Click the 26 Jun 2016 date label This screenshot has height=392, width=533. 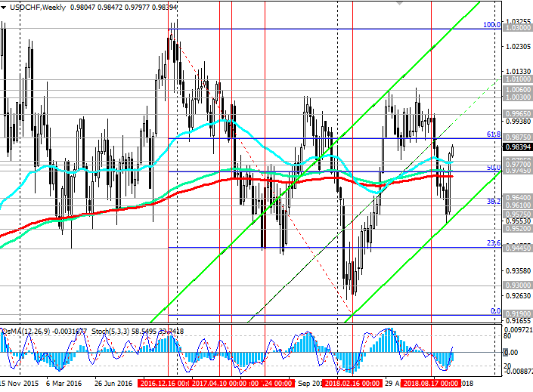coord(113,384)
